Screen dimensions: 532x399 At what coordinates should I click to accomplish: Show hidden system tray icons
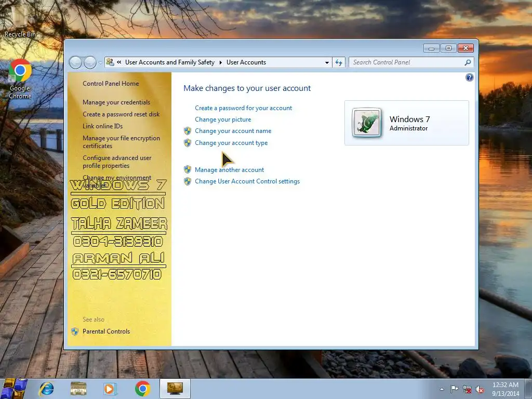[442, 390]
